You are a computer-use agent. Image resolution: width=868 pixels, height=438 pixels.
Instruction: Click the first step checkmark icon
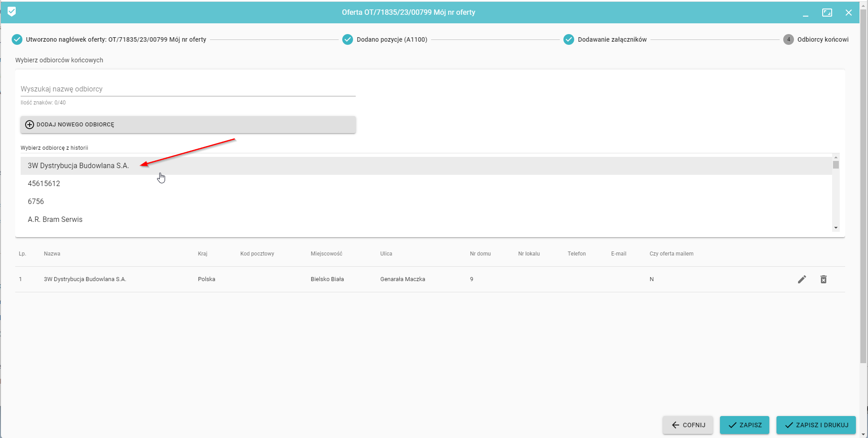pos(17,39)
